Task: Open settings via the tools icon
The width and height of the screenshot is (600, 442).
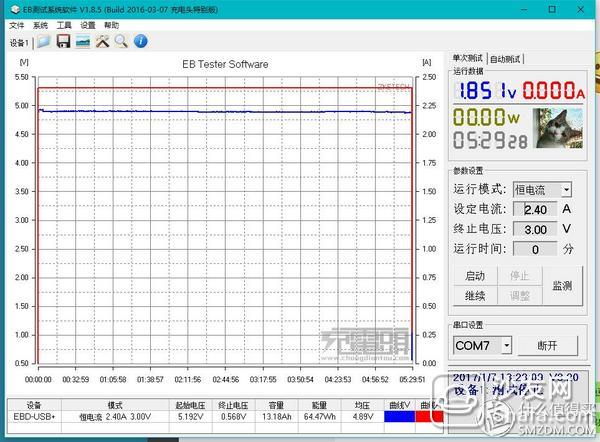Action: 103,41
